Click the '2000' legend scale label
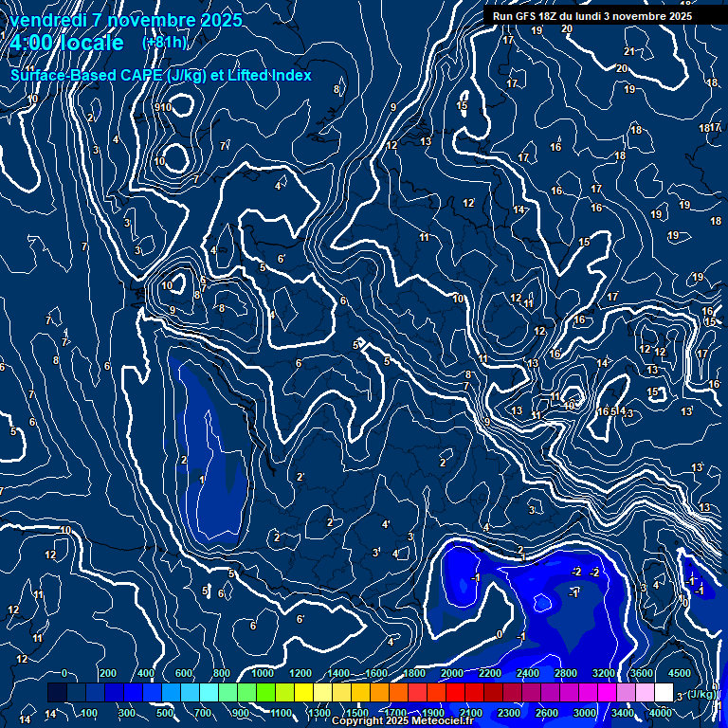Viewport: 728px width, 728px height. click(x=452, y=673)
